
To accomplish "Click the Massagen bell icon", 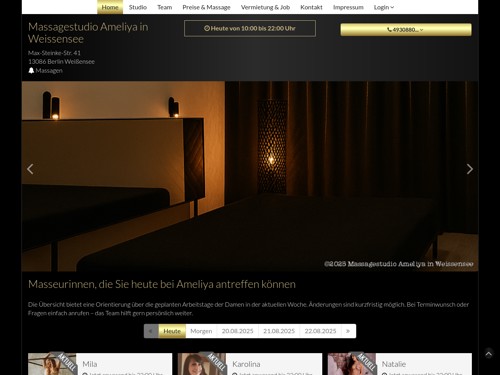I will coord(31,70).
